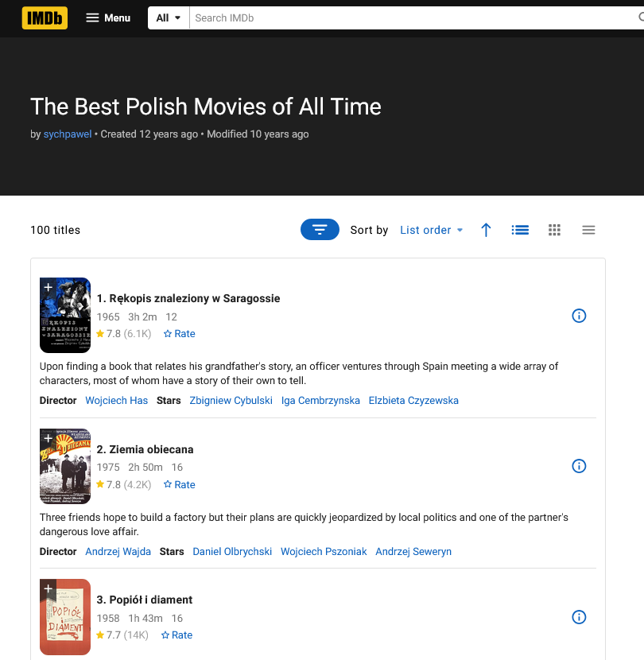
Task: Open Elzbieta Czyzewska's page
Action: 413,400
